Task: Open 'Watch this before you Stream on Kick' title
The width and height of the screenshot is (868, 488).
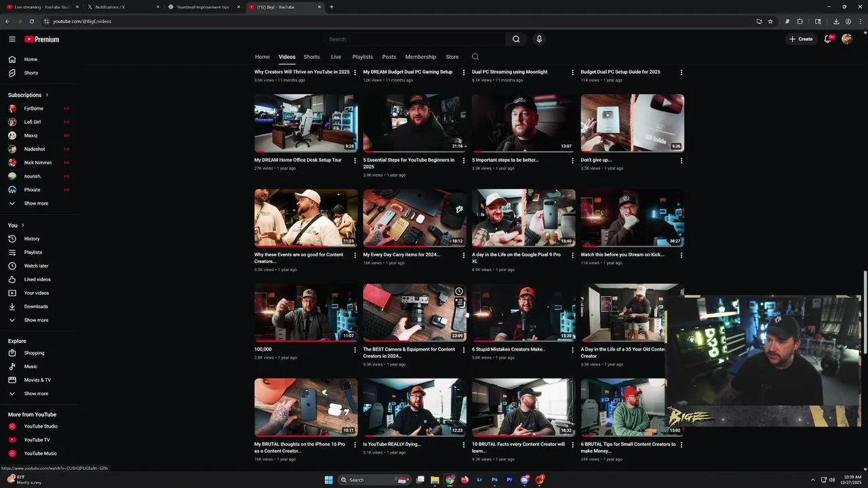Action: click(623, 255)
